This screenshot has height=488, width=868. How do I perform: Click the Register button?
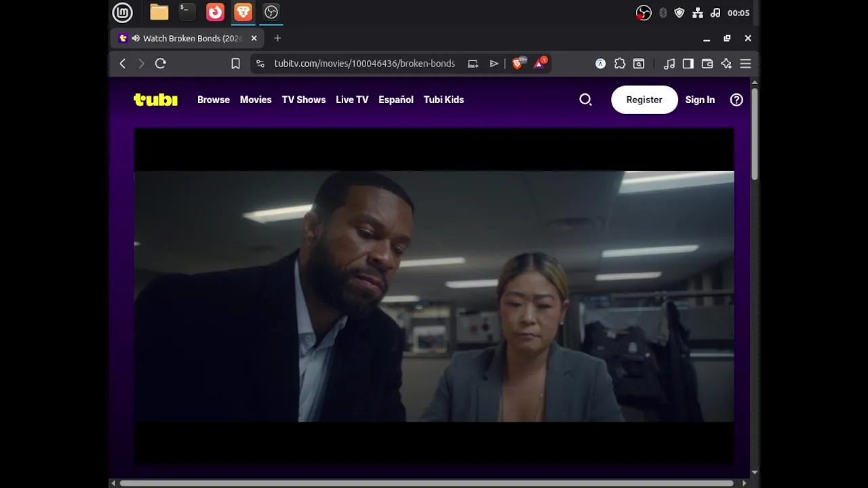click(644, 100)
